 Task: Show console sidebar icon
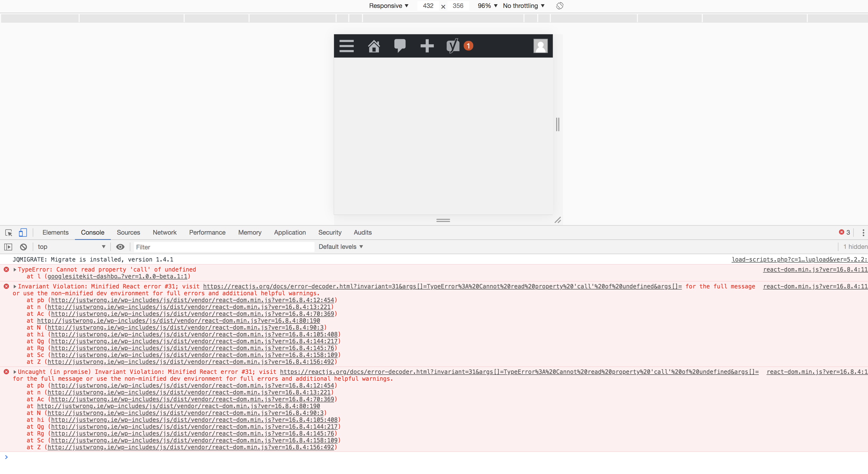(x=8, y=247)
